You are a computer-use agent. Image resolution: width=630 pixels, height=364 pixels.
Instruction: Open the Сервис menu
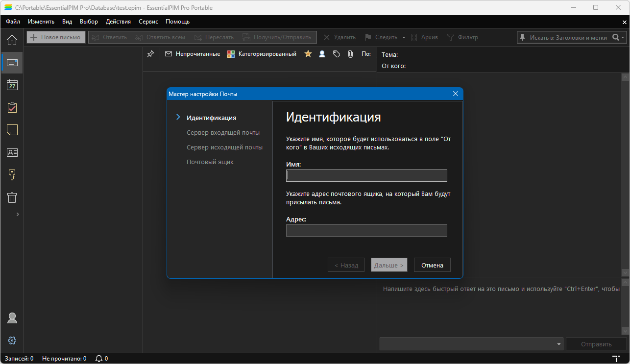(148, 22)
